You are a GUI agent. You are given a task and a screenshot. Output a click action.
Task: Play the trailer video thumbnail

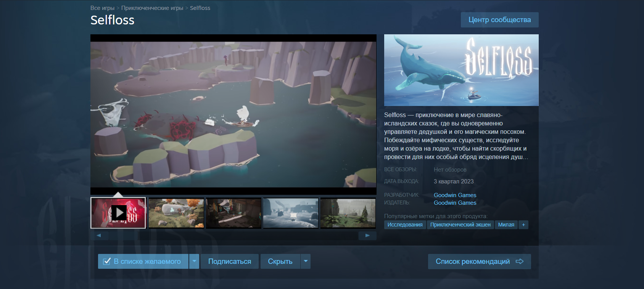118,213
